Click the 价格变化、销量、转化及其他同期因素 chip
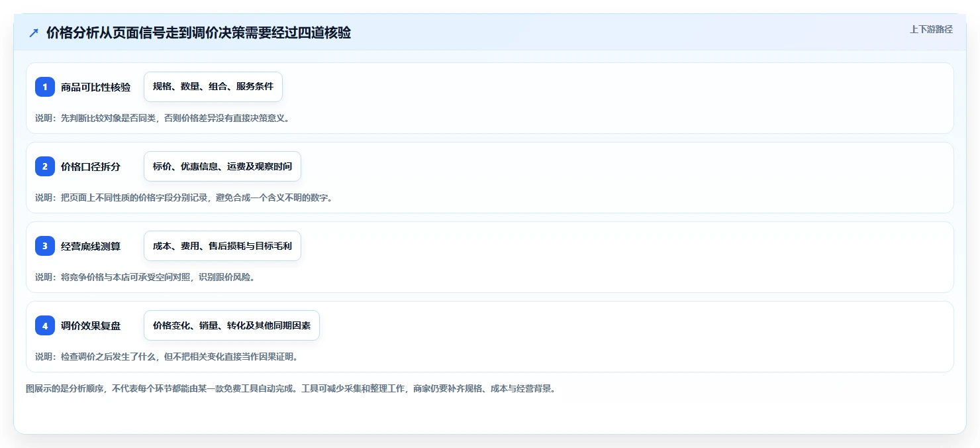 pyautogui.click(x=232, y=325)
